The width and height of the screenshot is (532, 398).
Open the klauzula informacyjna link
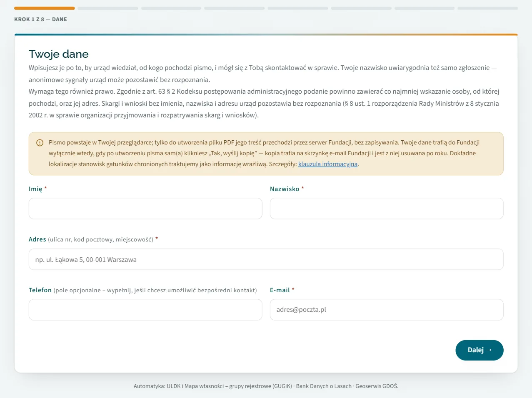pyautogui.click(x=328, y=164)
